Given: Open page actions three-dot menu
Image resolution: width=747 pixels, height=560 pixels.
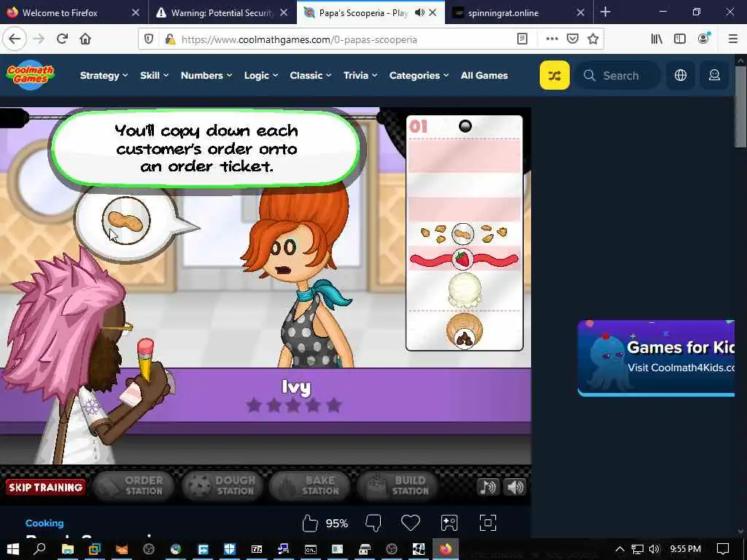Looking at the screenshot, I should [551, 39].
